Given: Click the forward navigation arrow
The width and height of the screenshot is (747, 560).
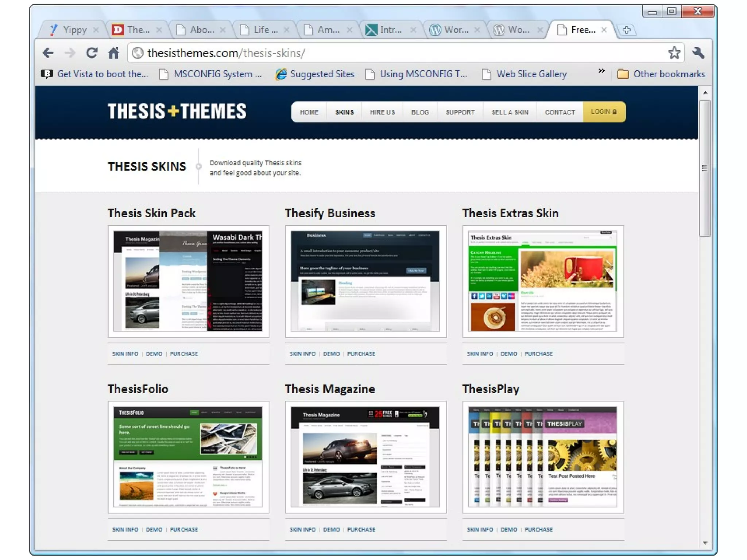Looking at the screenshot, I should pyautogui.click(x=70, y=53).
